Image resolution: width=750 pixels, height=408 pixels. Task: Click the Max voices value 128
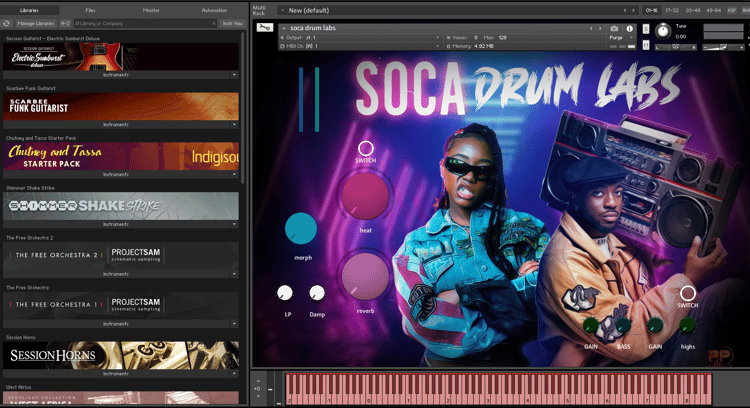(x=502, y=37)
